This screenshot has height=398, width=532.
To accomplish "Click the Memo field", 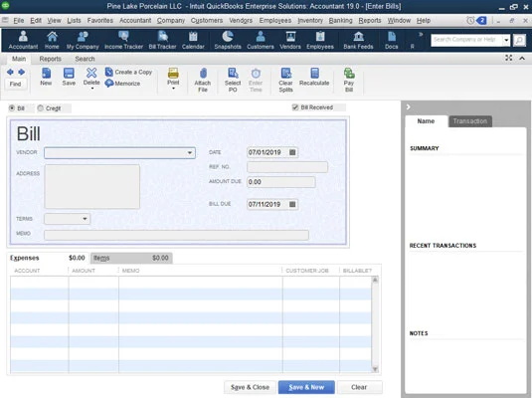I will tap(176, 235).
